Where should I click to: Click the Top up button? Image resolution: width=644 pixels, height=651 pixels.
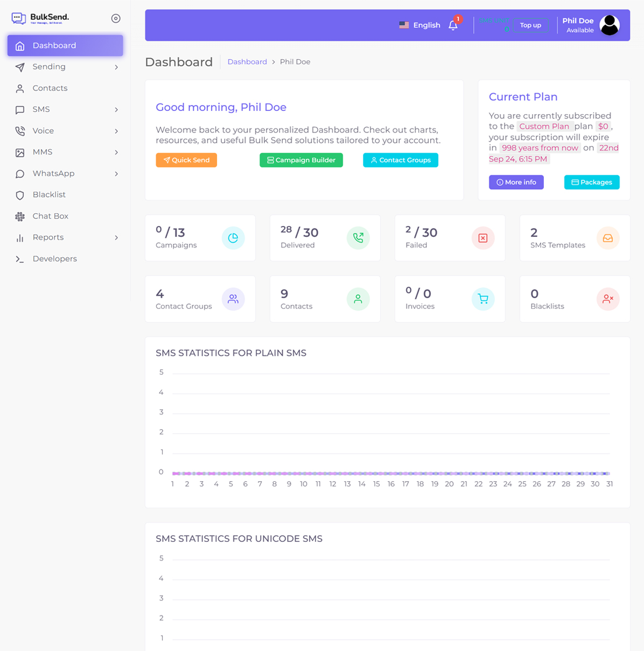click(x=530, y=25)
